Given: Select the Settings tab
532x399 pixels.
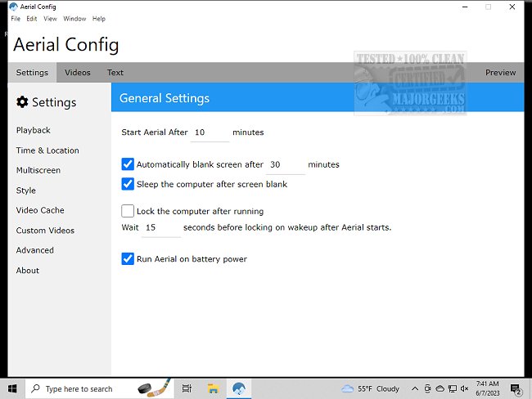Looking at the screenshot, I should (32, 72).
